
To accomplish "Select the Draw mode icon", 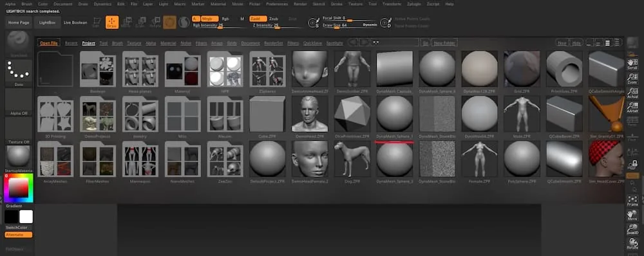I will point(111,22).
